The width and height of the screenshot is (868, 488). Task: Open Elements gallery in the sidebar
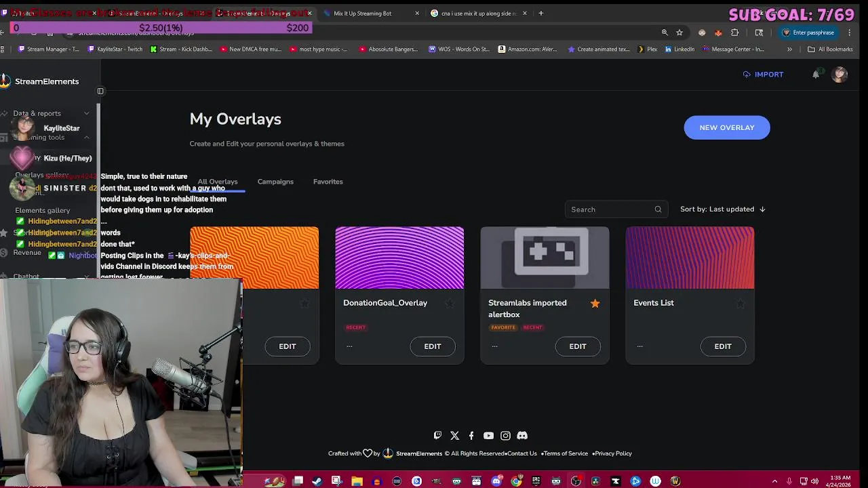43,211
